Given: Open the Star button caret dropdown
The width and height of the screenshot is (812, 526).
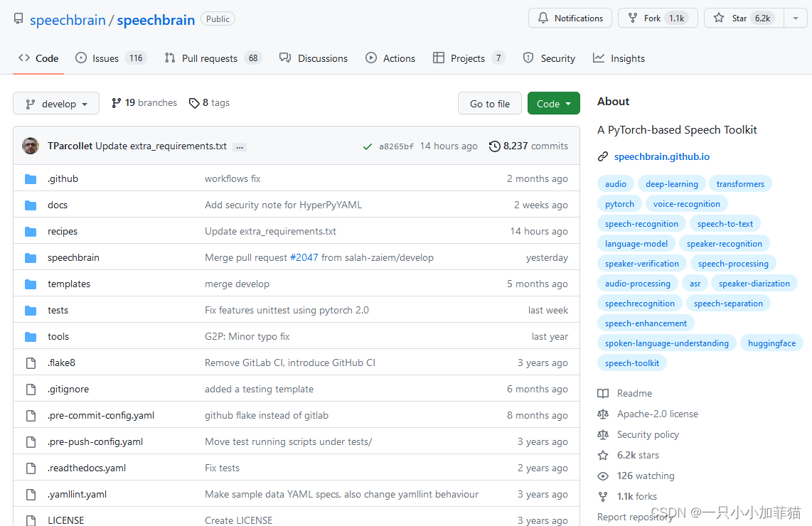Looking at the screenshot, I should point(796,18).
